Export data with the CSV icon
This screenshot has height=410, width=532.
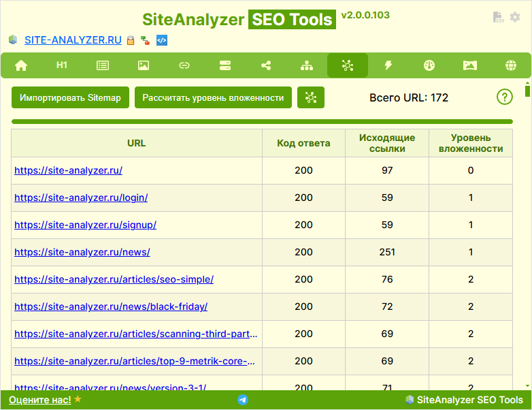[498, 17]
